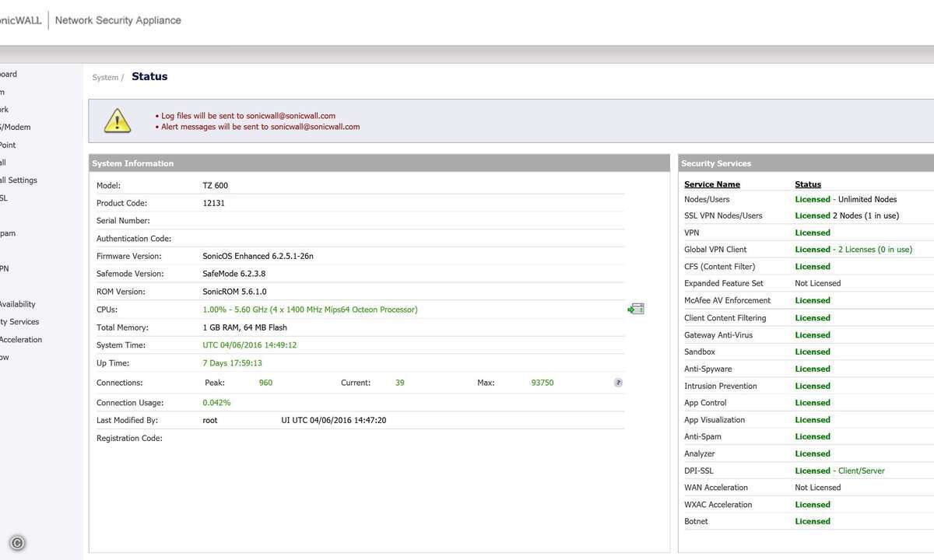
Task: Click the Sandbox service name
Action: pyautogui.click(x=700, y=352)
